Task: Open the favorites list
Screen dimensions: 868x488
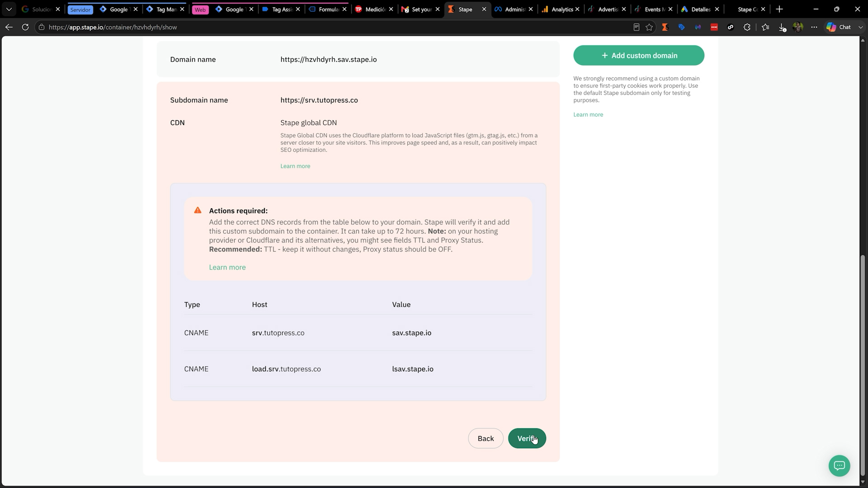Action: coord(765,27)
